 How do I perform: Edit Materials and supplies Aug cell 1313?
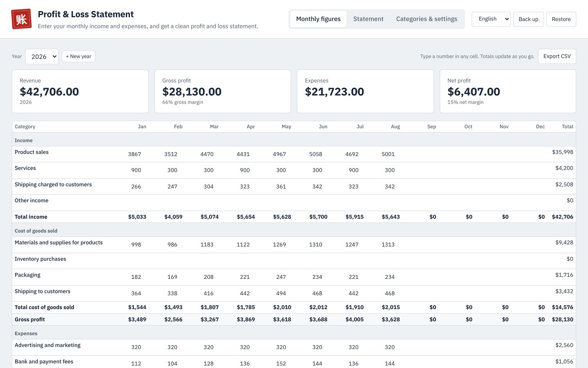pyautogui.click(x=385, y=245)
